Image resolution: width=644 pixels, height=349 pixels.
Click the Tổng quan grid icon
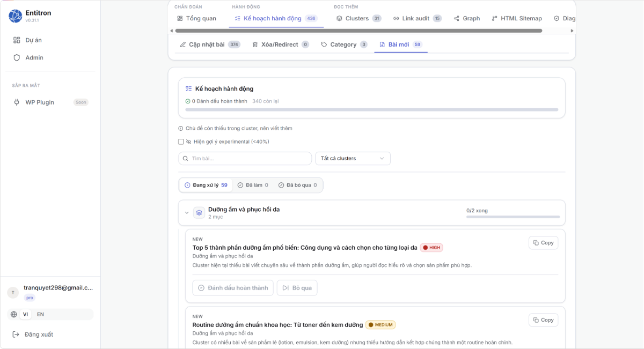point(180,18)
